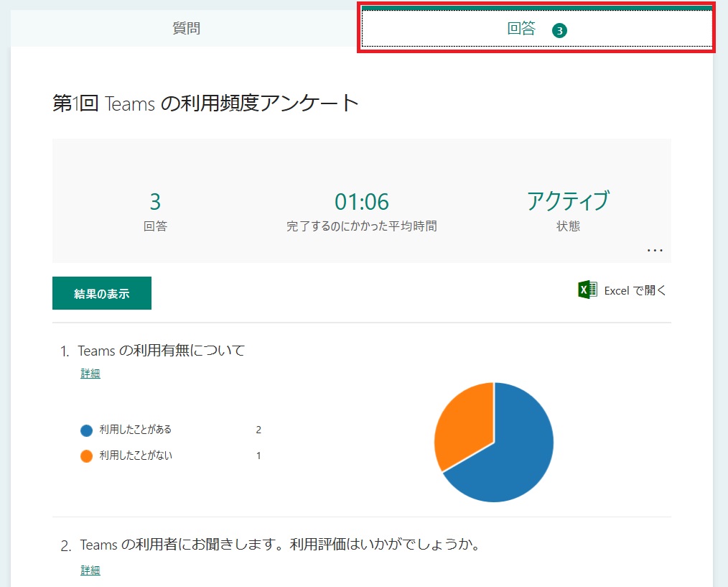This screenshot has width=728, height=587.
Task: Click the form title 第1回 Teams の利用頻度アンケート
Action: [205, 103]
